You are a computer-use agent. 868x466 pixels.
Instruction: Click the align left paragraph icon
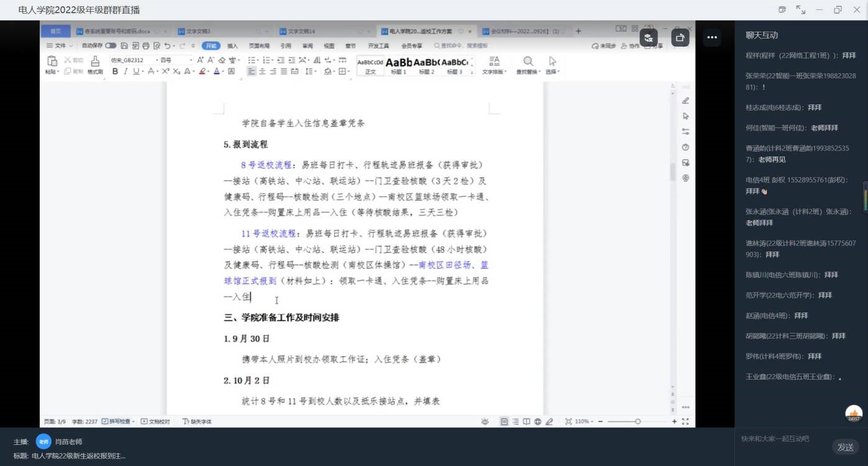[251, 71]
